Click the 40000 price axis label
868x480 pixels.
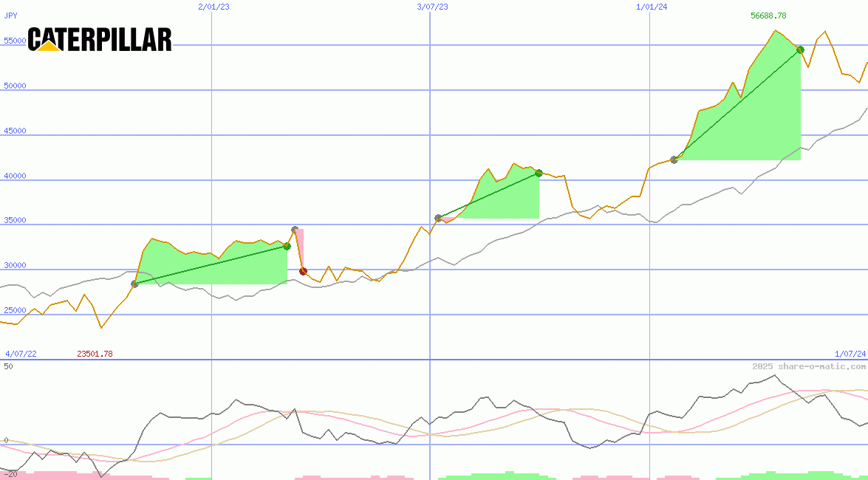tap(15, 176)
